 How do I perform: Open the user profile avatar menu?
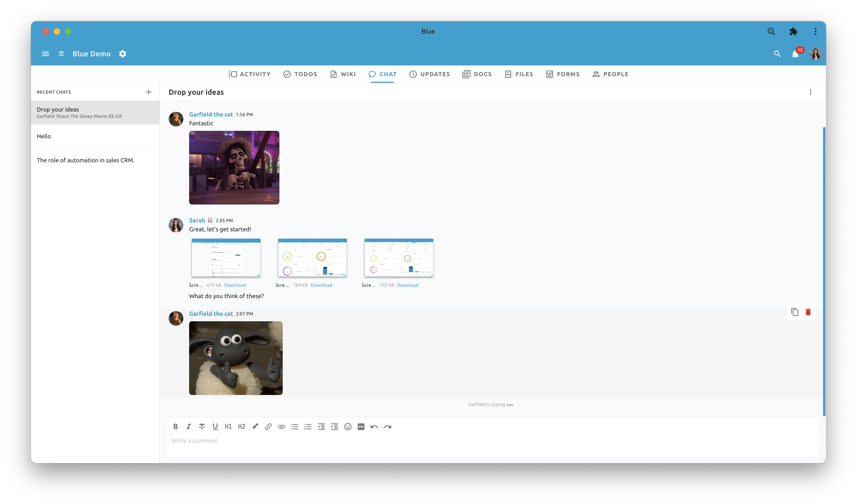816,54
